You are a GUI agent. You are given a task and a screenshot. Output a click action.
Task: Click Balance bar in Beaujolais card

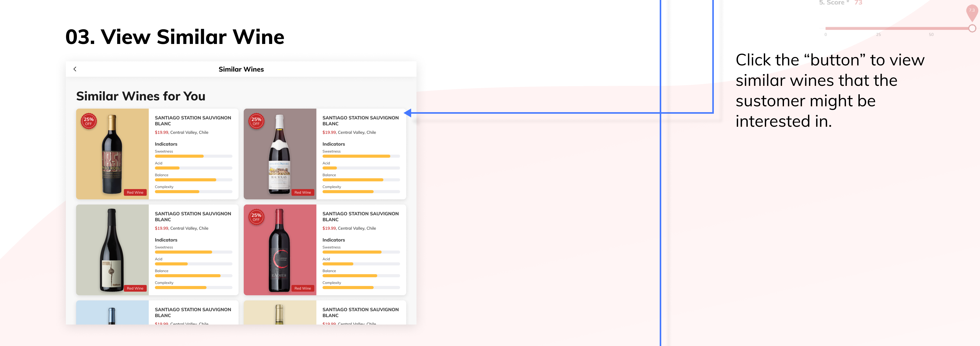361,180
